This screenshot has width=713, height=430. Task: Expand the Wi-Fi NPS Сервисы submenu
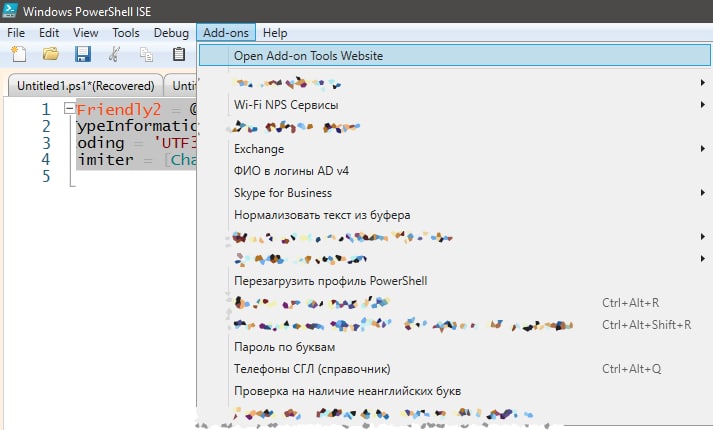click(455, 105)
